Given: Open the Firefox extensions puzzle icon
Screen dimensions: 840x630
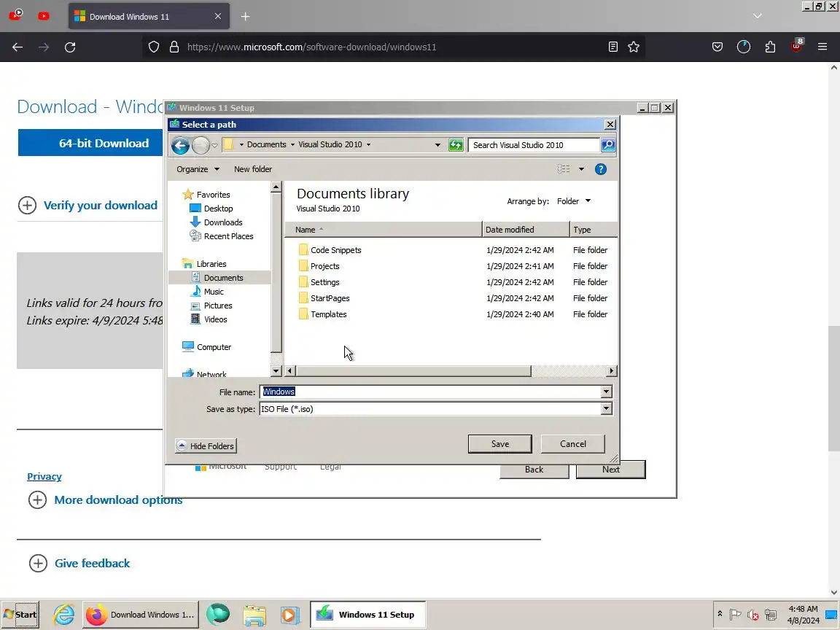Looking at the screenshot, I should 770,47.
